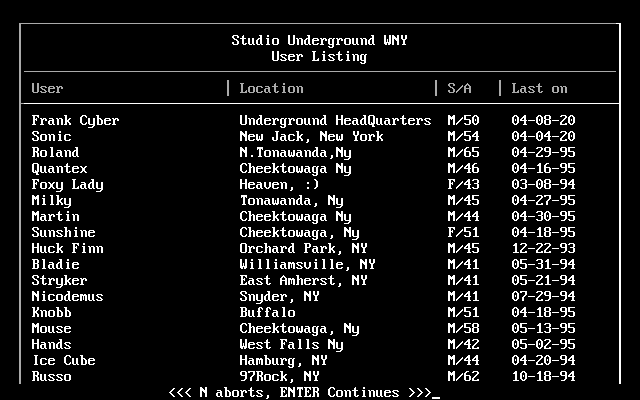The image size is (640, 400).
Task: Click the last-on date '03-08-94'
Action: 543,184
